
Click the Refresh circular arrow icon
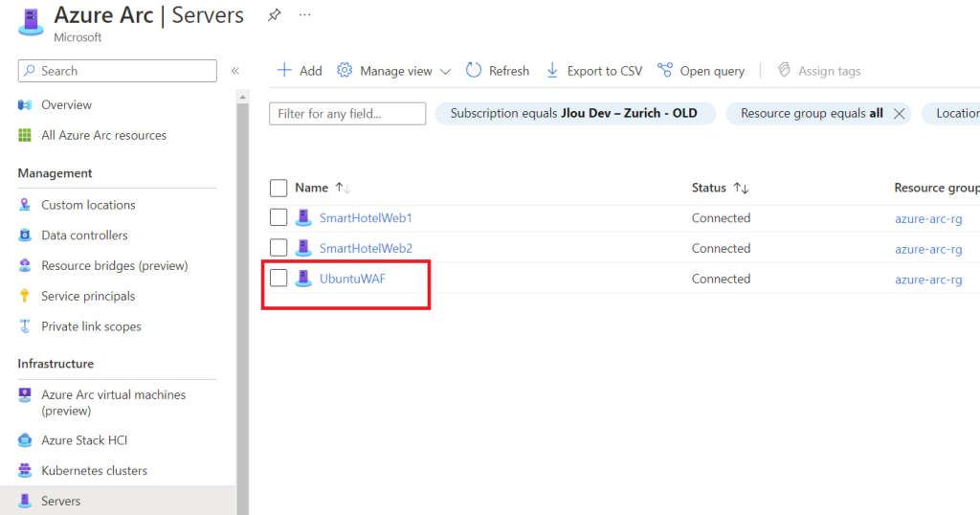pos(474,70)
